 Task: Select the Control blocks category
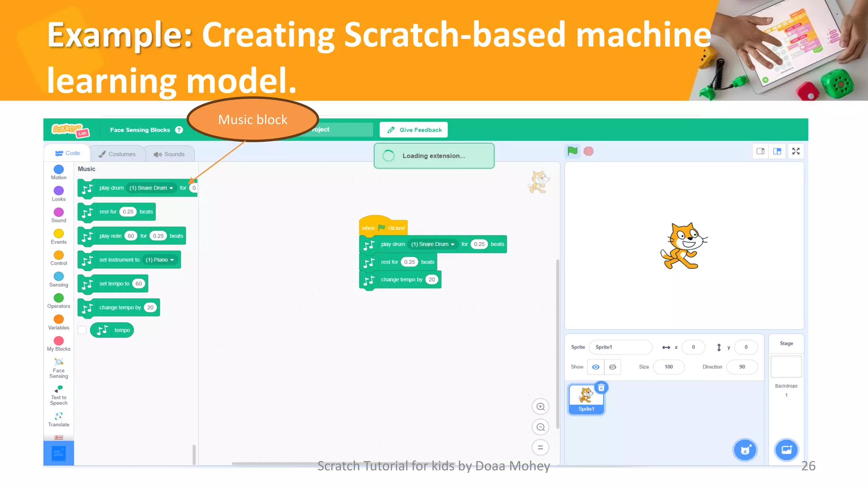58,258
